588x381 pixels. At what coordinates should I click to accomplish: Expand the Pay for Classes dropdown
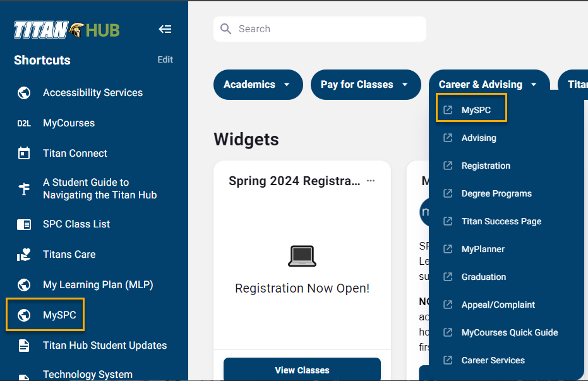pos(366,85)
